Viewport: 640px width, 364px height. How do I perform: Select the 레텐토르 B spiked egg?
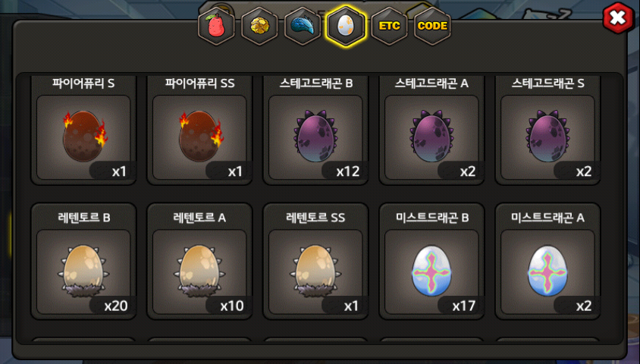pos(83,271)
